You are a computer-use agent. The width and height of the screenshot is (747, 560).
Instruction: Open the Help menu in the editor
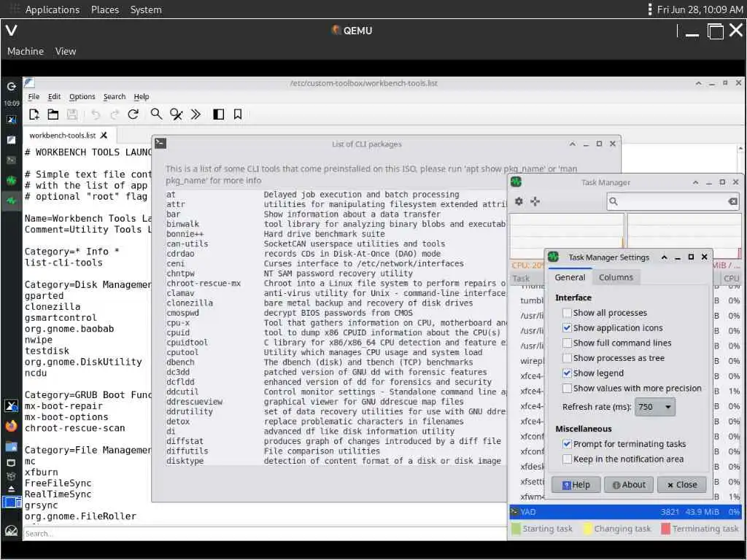click(142, 97)
